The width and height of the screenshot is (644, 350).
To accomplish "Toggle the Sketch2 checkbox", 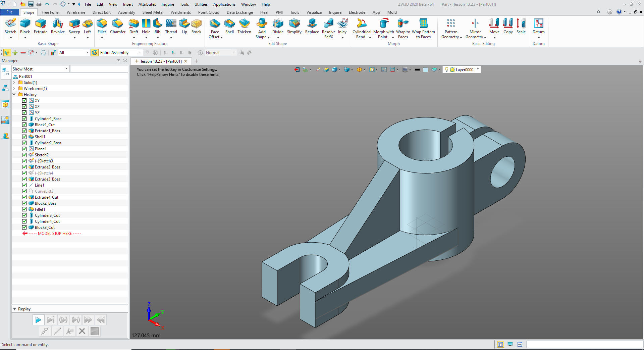I will coord(24,155).
